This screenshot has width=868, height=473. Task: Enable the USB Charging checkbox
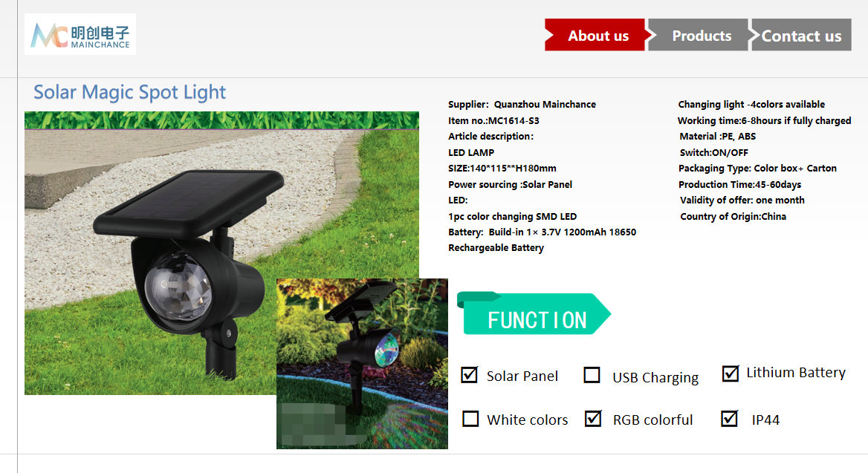(592, 375)
